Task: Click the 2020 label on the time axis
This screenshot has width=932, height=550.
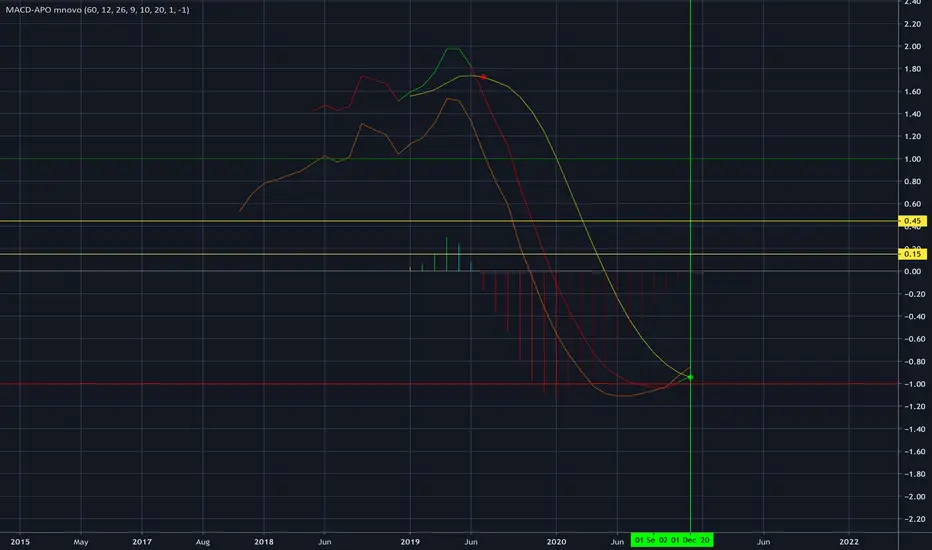Action: (556, 542)
